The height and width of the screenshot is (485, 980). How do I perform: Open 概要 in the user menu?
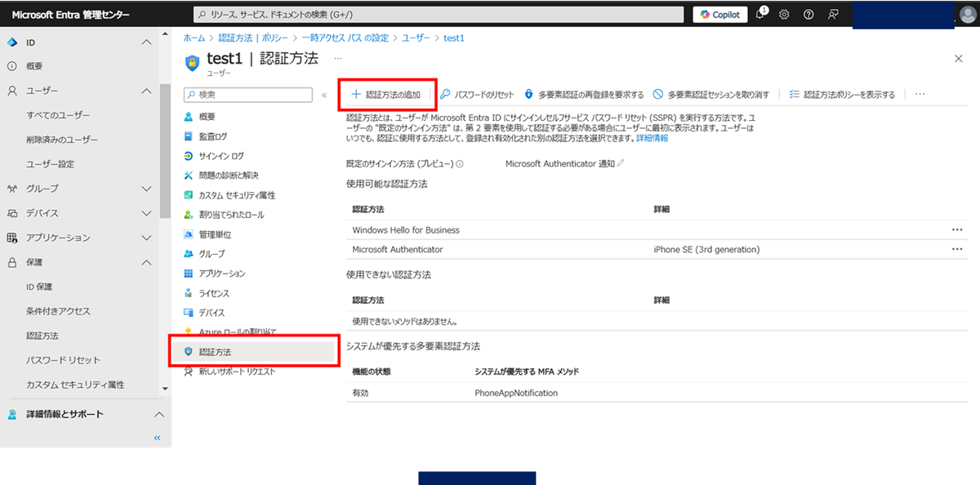tap(207, 117)
